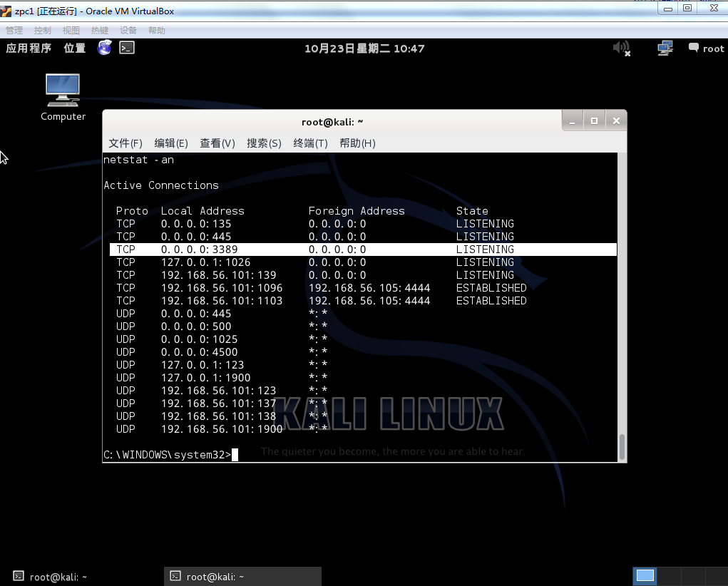Click the terminal title 'root@kali: ~'

coord(332,122)
